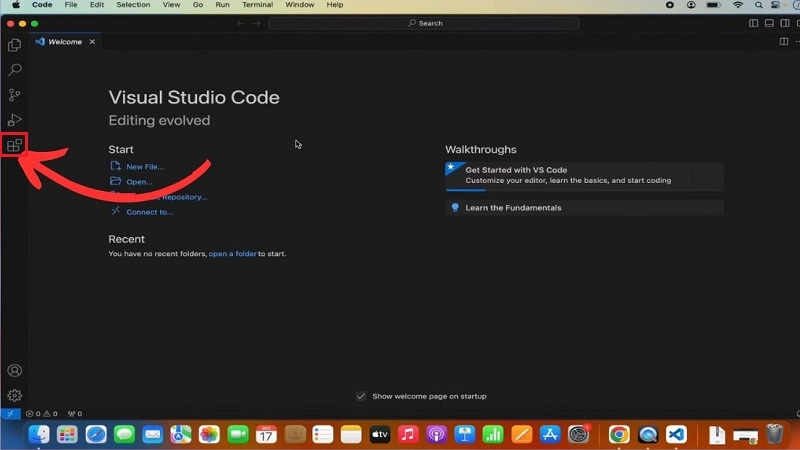
Task: Toggle the bottom panel layout icon
Action: point(769,23)
